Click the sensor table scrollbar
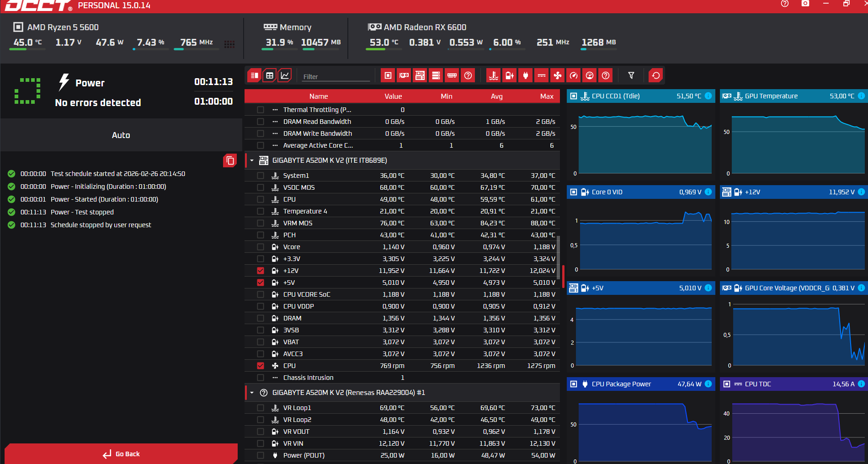The width and height of the screenshot is (868, 464). click(558, 258)
